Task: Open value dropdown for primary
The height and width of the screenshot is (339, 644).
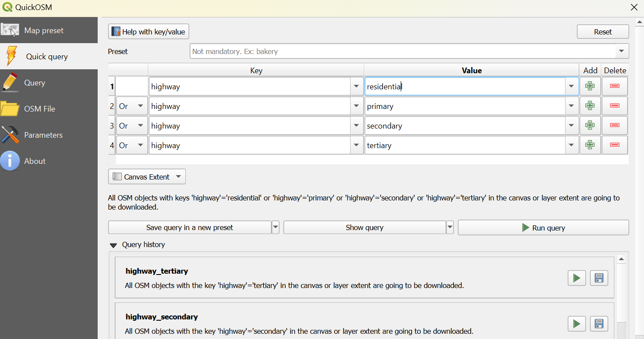Action: [x=572, y=106]
